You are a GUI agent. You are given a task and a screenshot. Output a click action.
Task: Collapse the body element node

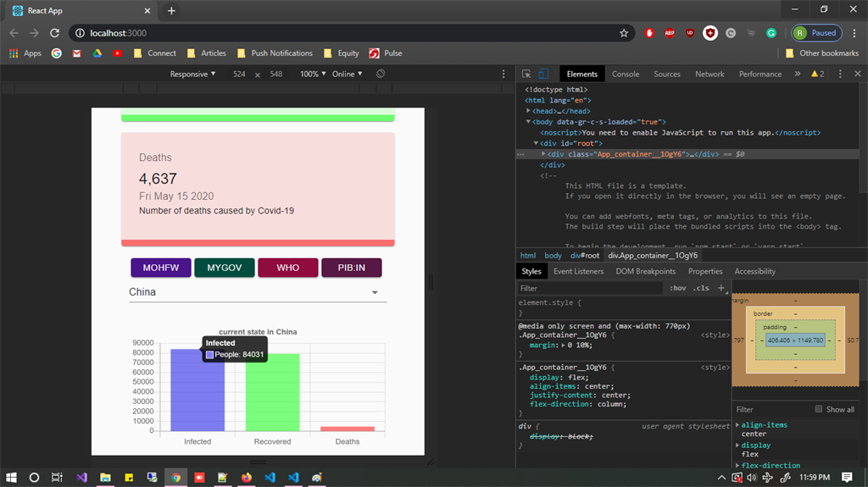click(528, 121)
